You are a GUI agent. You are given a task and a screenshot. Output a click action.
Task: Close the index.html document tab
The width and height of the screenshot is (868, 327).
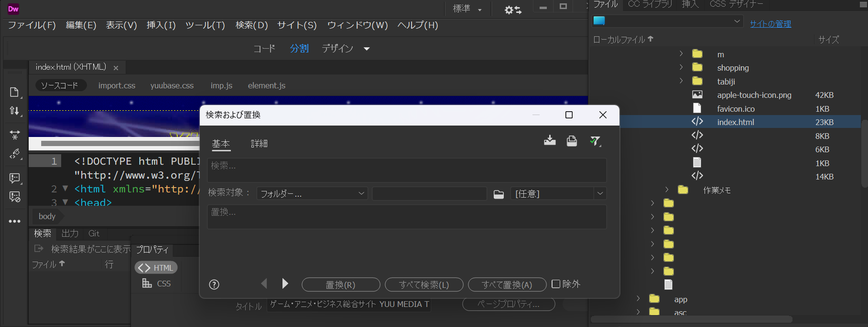coord(116,68)
